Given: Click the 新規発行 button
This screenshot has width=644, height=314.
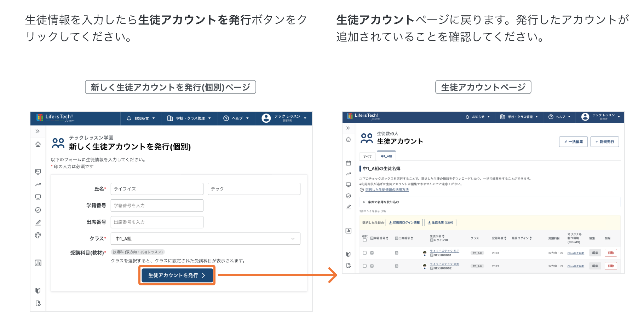Looking at the screenshot, I should pyautogui.click(x=604, y=142).
